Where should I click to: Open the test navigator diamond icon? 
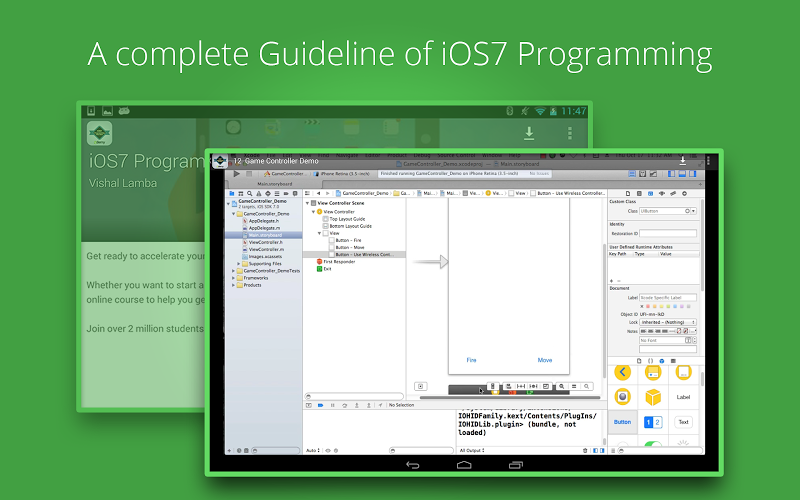pos(268,193)
